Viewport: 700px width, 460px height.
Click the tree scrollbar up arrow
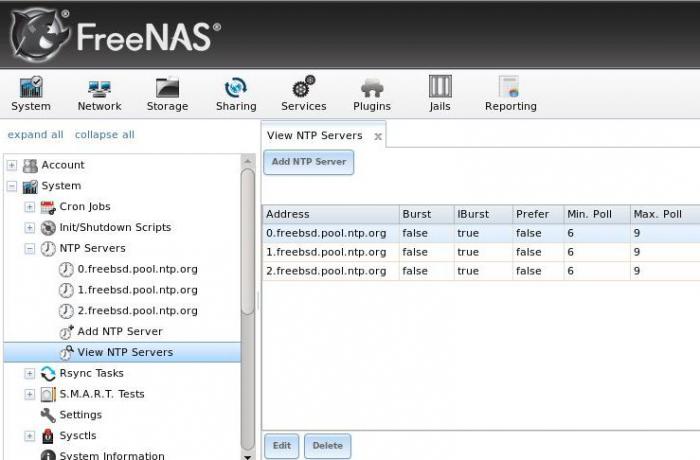click(x=248, y=161)
